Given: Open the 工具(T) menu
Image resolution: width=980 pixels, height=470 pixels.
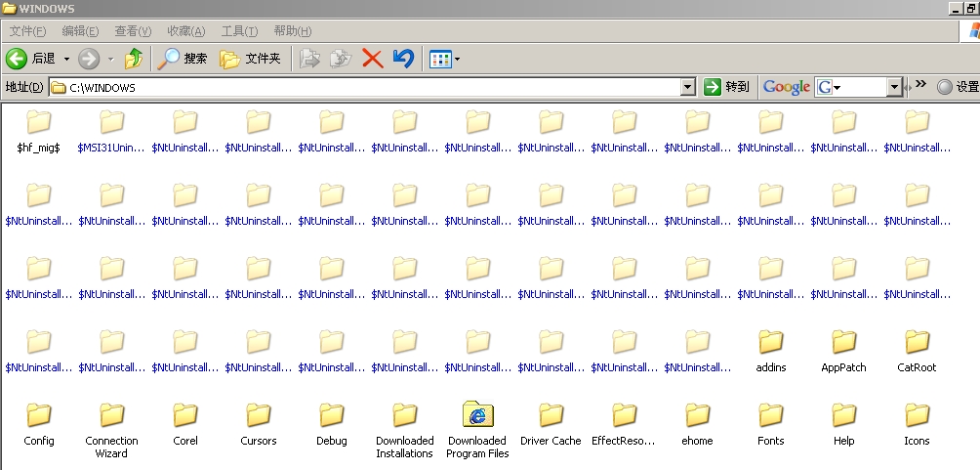Looking at the screenshot, I should 239,30.
